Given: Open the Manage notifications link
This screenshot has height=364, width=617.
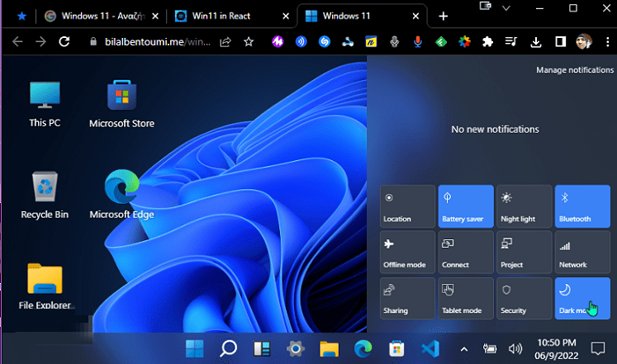Looking at the screenshot, I should click(575, 70).
